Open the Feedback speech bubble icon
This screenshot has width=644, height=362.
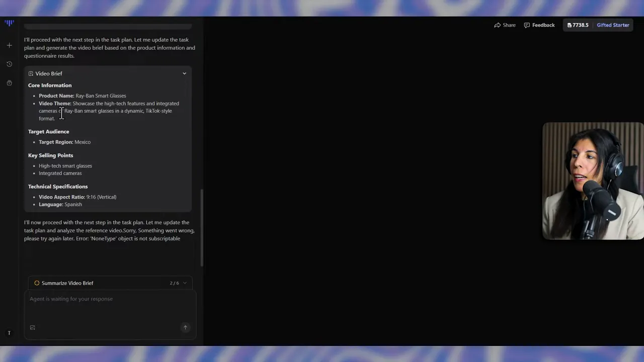point(526,25)
